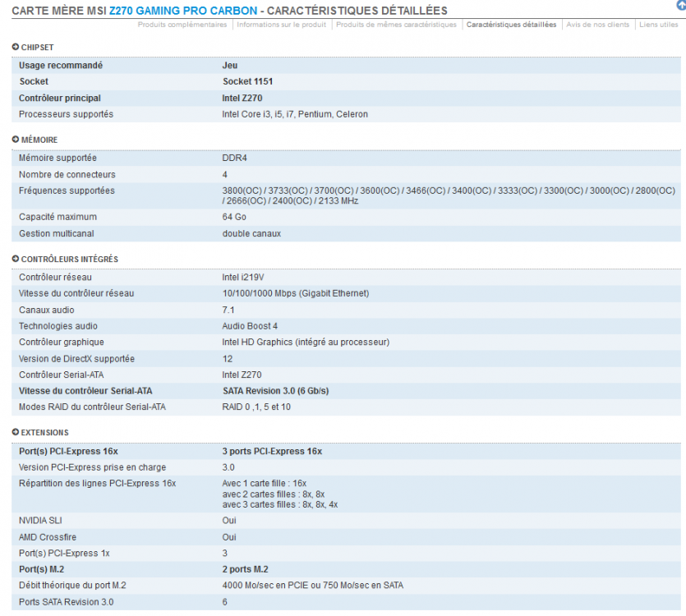Select the Socket row label

tap(34, 81)
